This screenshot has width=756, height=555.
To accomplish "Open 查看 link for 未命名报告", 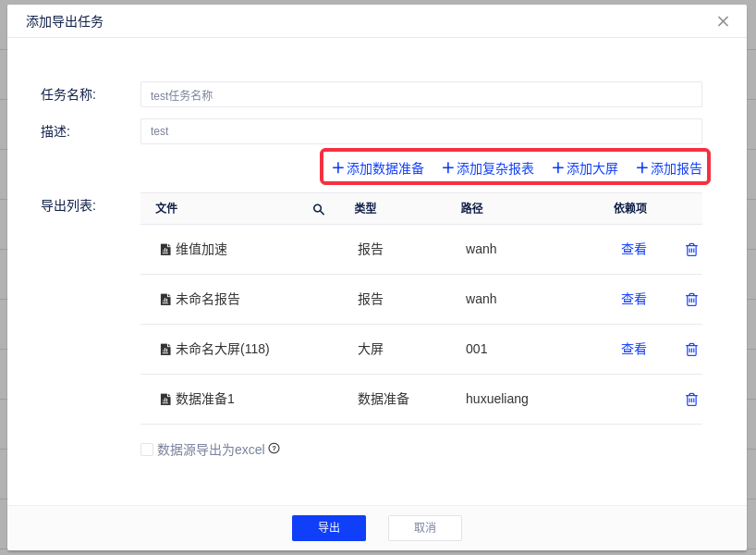I will click(634, 300).
